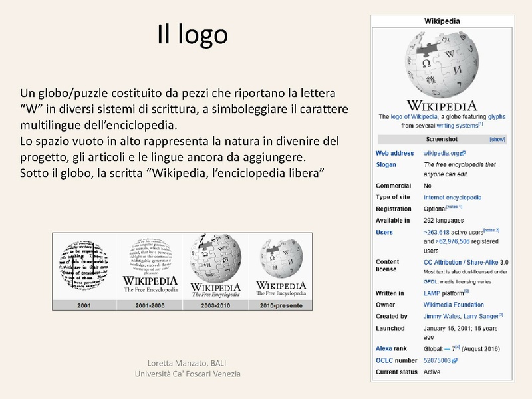
Task: Visit the Wikimedia Foundation link
Action: [454, 305]
